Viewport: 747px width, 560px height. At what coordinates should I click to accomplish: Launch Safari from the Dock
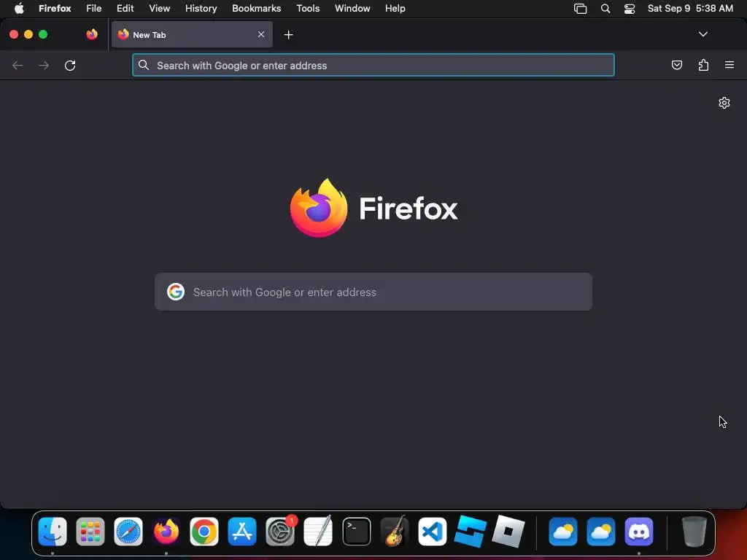pyautogui.click(x=128, y=532)
